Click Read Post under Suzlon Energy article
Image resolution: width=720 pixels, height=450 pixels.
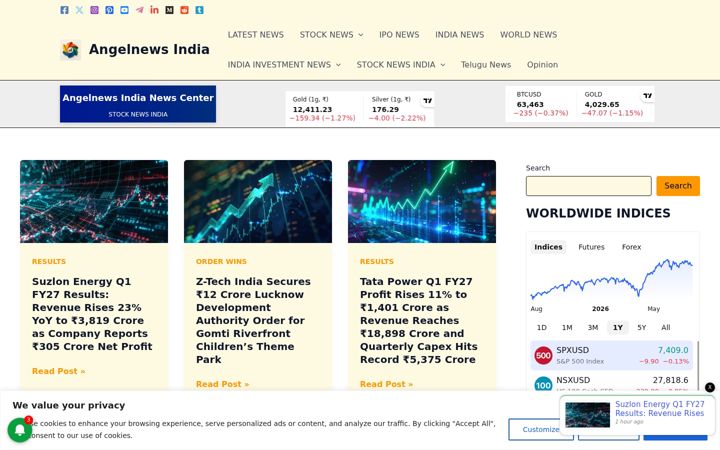(58, 371)
